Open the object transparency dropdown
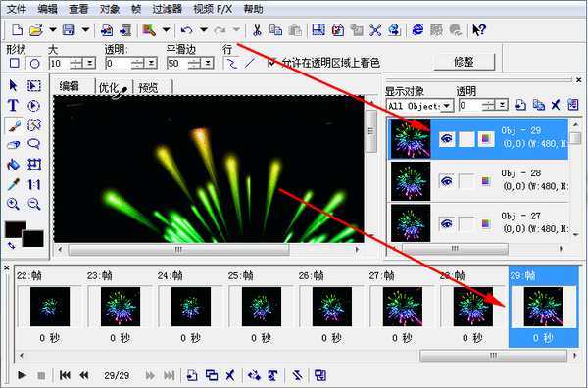This screenshot has width=588, height=388. [x=502, y=106]
